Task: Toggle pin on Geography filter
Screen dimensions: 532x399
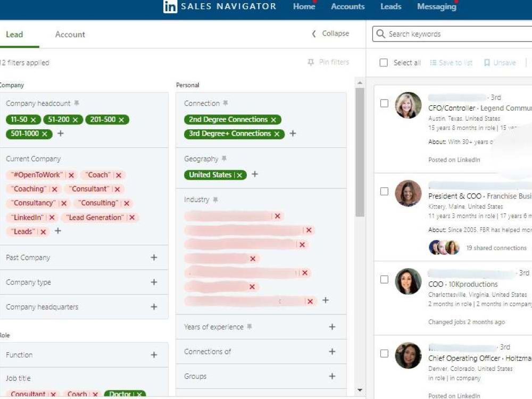Action: coord(224,159)
